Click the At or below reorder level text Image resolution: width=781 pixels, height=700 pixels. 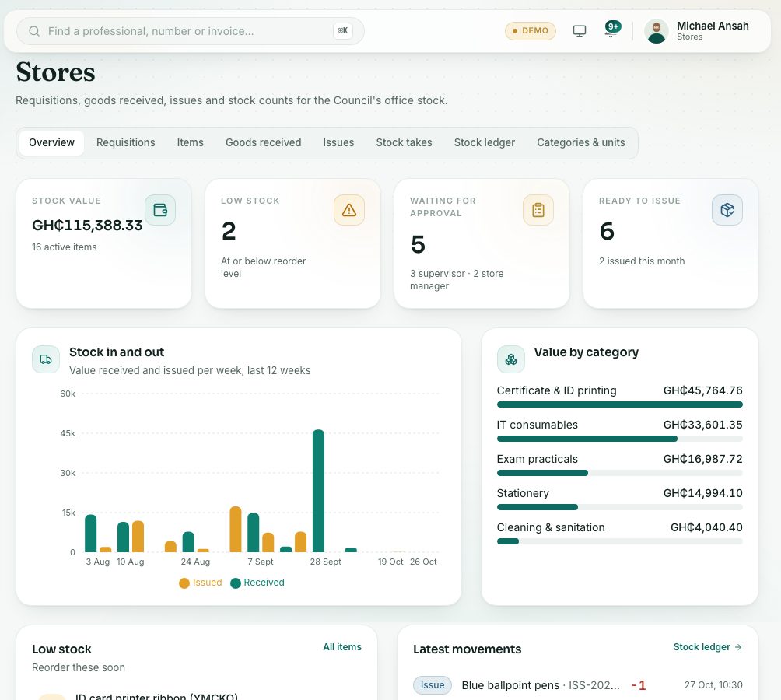[x=264, y=268]
